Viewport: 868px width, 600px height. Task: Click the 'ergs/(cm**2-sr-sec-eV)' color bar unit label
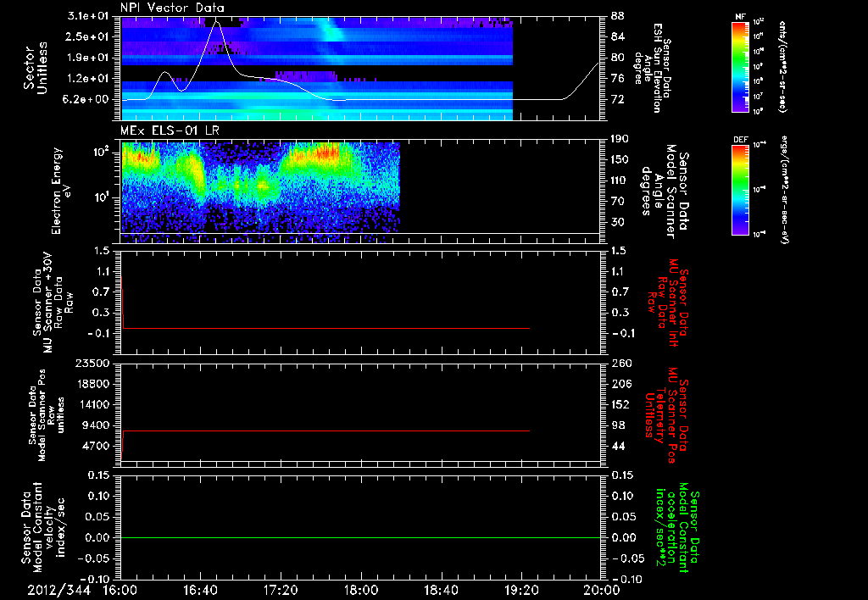[x=784, y=190]
